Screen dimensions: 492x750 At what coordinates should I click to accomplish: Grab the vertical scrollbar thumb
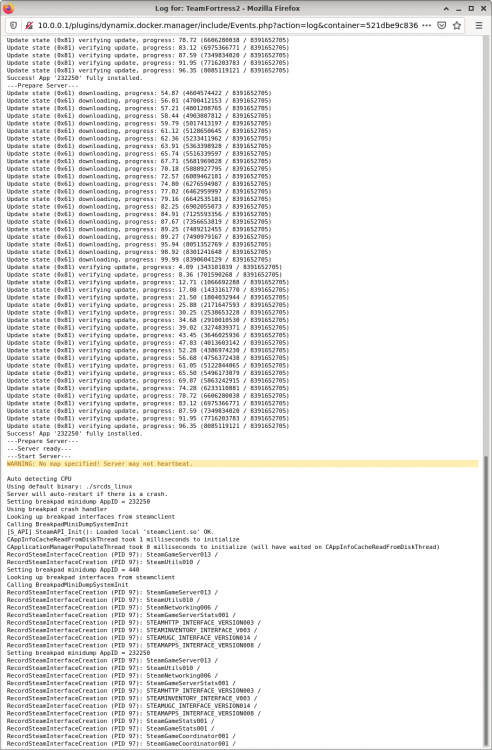coord(488,600)
